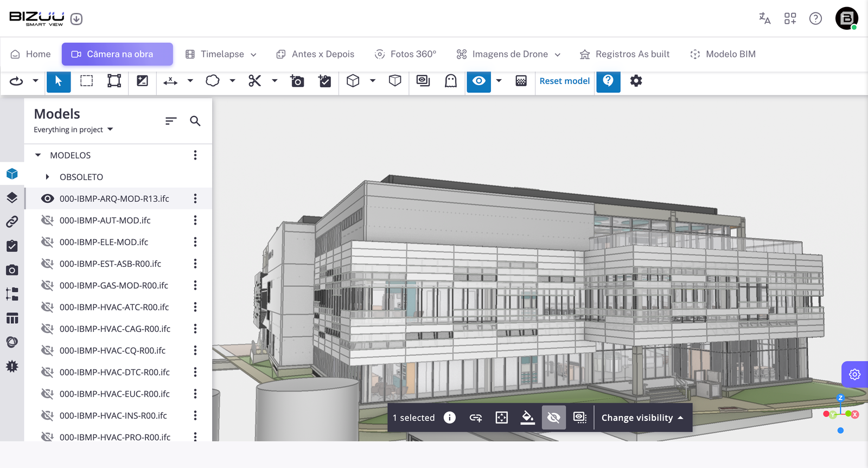Open the floating blue settings button
Image resolution: width=868 pixels, height=468 pixels.
pyautogui.click(x=855, y=374)
